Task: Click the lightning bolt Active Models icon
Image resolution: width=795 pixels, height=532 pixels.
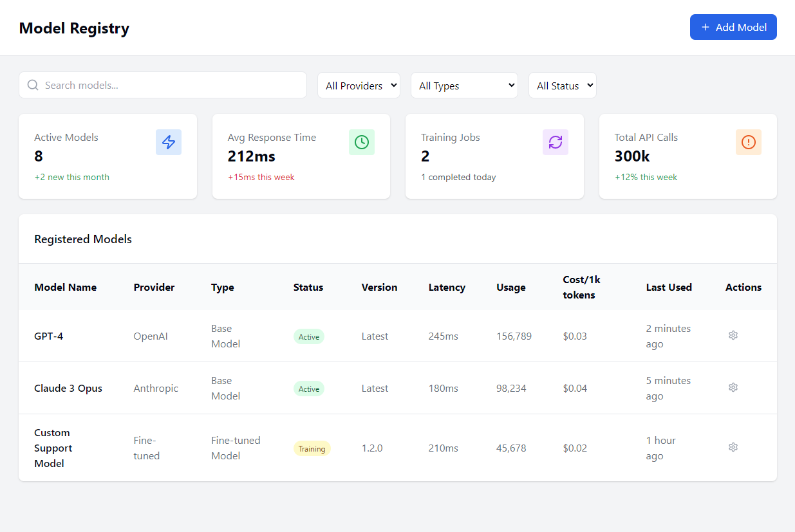Action: pyautogui.click(x=169, y=142)
